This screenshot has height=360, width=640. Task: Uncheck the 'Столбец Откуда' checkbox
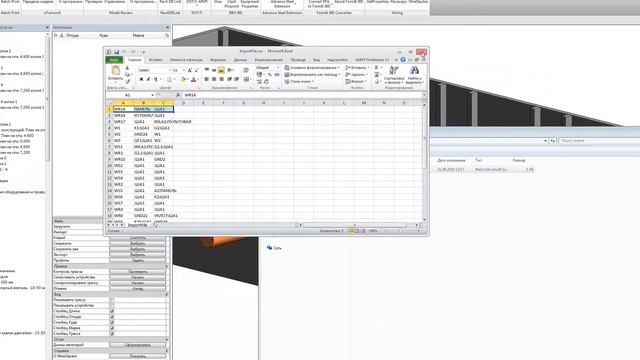pyautogui.click(x=112, y=317)
